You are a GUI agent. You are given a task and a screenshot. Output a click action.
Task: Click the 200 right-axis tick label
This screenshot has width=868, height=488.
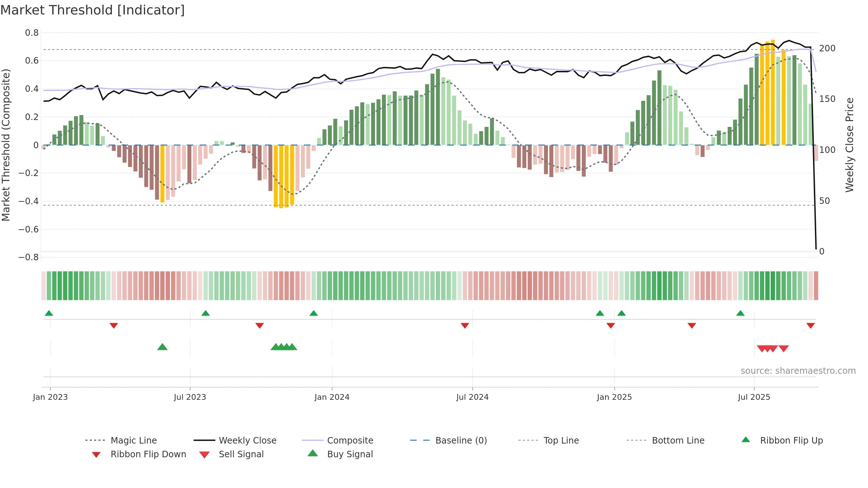point(827,48)
